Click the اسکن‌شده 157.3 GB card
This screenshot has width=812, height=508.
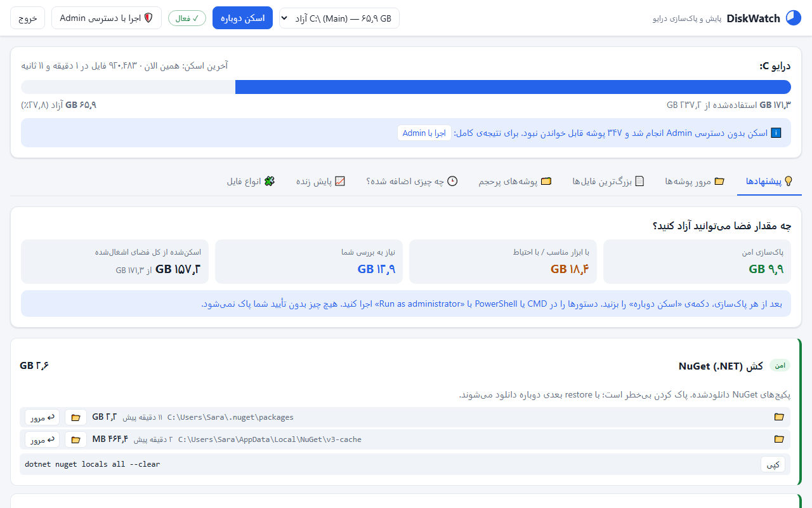(x=115, y=262)
